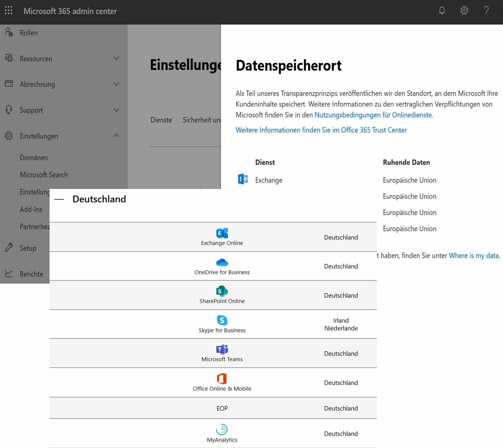Open Add-Ins in the sidebar
503x448 pixels.
[x=31, y=209]
